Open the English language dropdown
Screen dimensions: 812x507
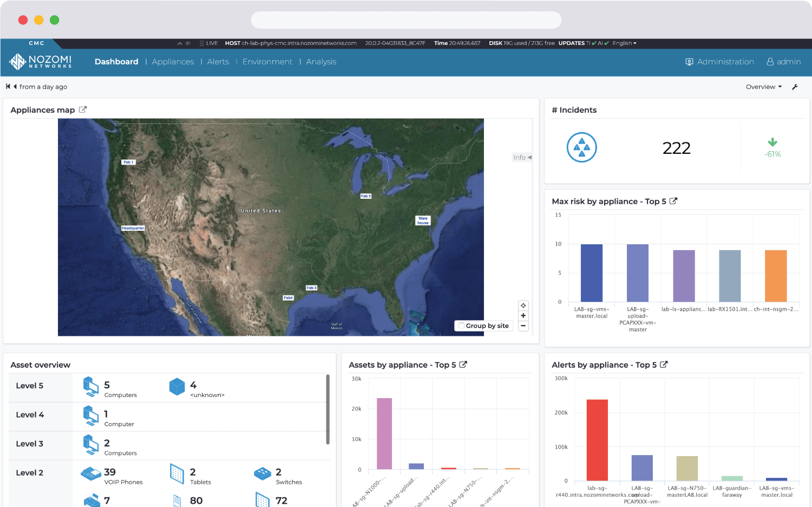tap(624, 43)
